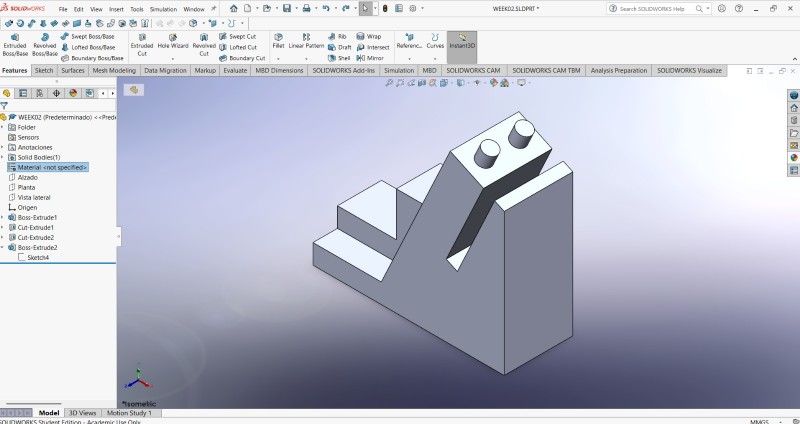Screen dimensions: 800x424
Task: Choose the Lofted Boss/Base tool
Action: [x=88, y=47]
